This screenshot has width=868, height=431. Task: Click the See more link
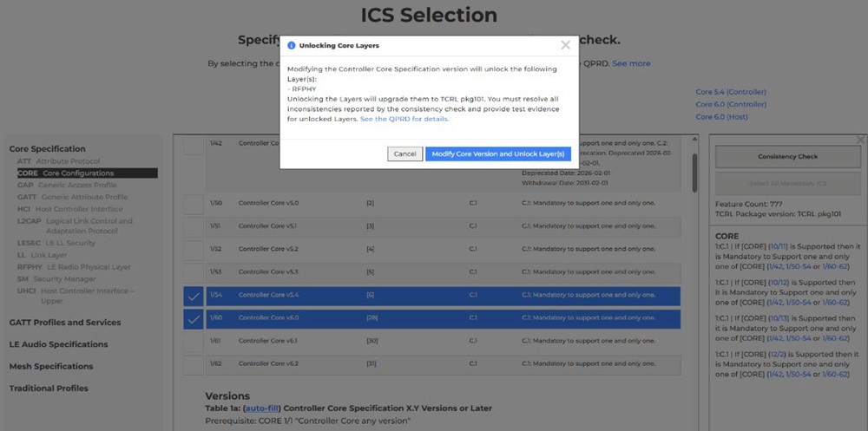[631, 63]
